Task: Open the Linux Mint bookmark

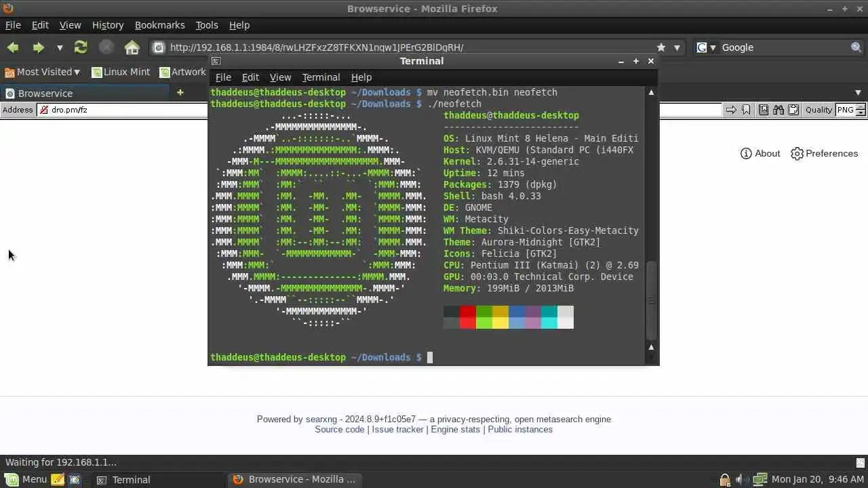Action: pos(121,72)
